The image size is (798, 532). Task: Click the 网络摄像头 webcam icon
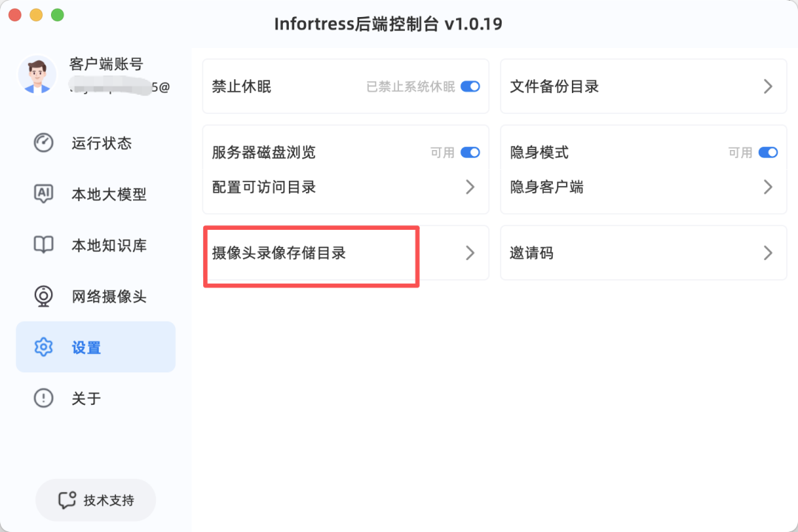44,296
